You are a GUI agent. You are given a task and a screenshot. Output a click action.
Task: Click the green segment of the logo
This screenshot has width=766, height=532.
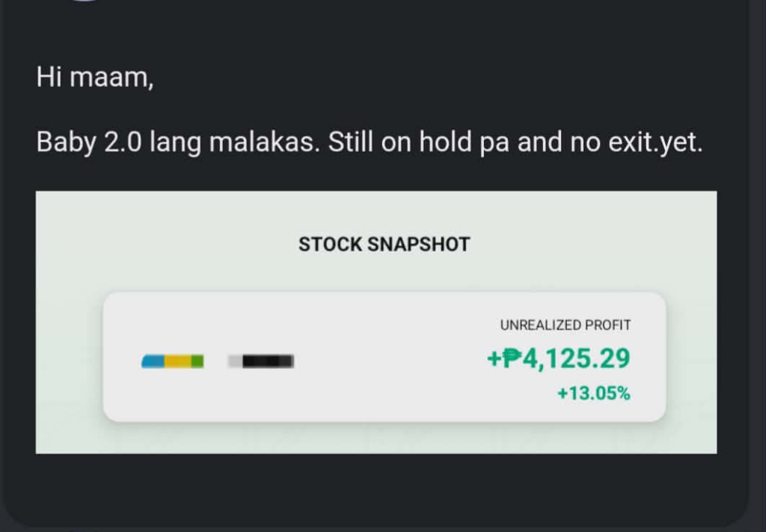(197, 361)
